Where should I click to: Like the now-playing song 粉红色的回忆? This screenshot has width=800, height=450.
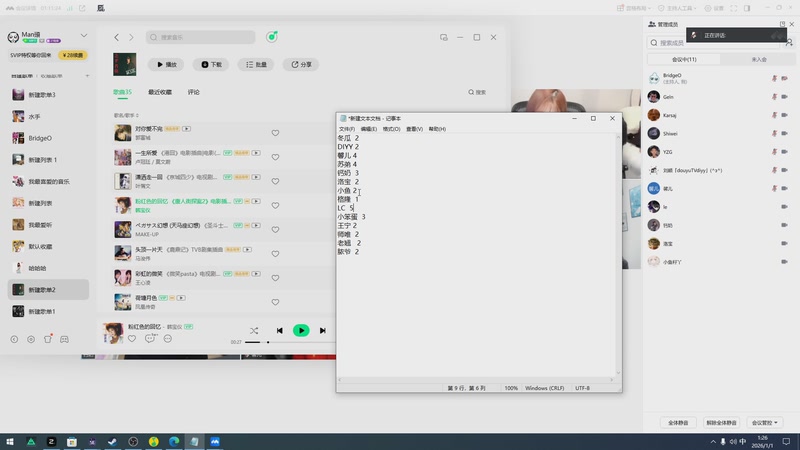(132, 339)
